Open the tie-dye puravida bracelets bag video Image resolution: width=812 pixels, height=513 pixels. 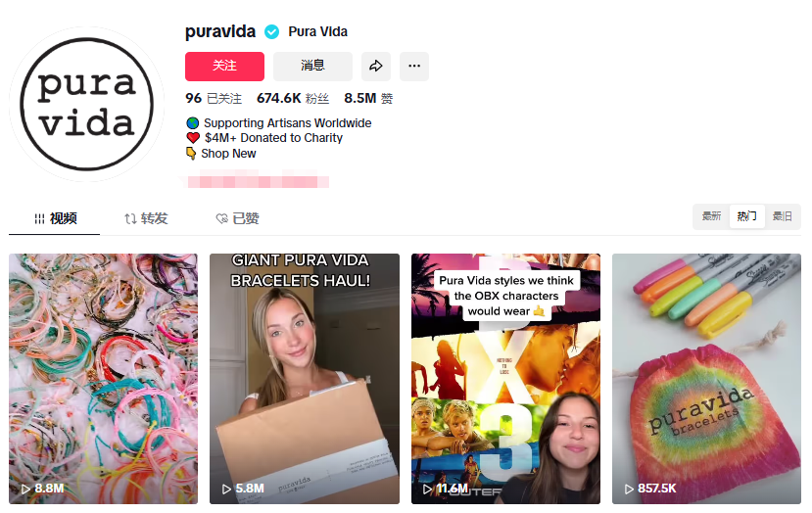(706, 379)
